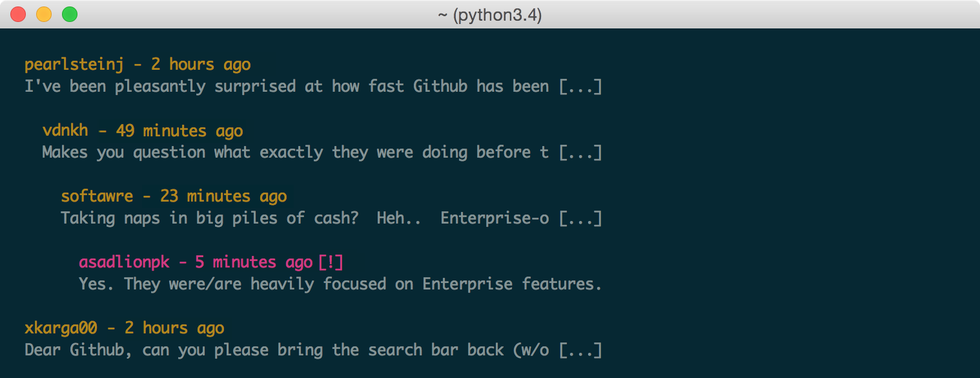Click the "23 minutes ago" timestamp
Viewport: 980px width, 378px height.
(223, 196)
